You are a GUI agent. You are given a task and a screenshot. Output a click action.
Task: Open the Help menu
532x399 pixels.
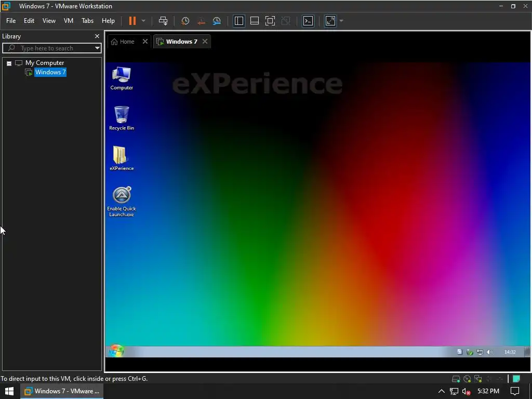click(x=108, y=21)
